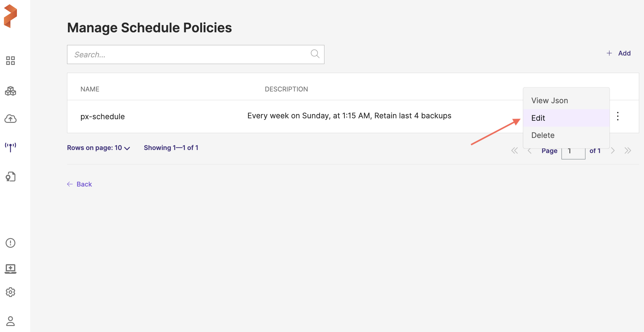Image resolution: width=644 pixels, height=332 pixels.
Task: Click the Portworx logo icon
Action: (10, 16)
